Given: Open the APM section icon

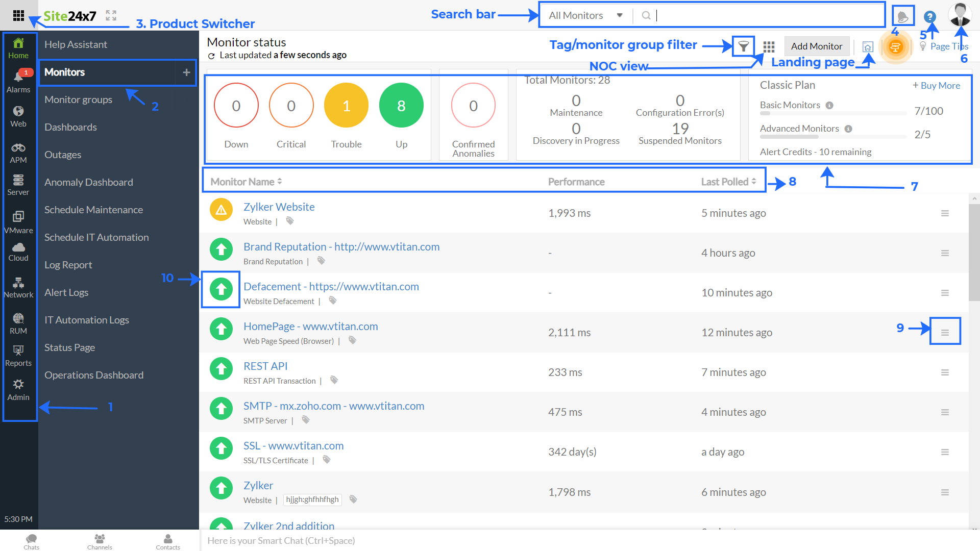Looking at the screenshot, I should click(x=18, y=148).
